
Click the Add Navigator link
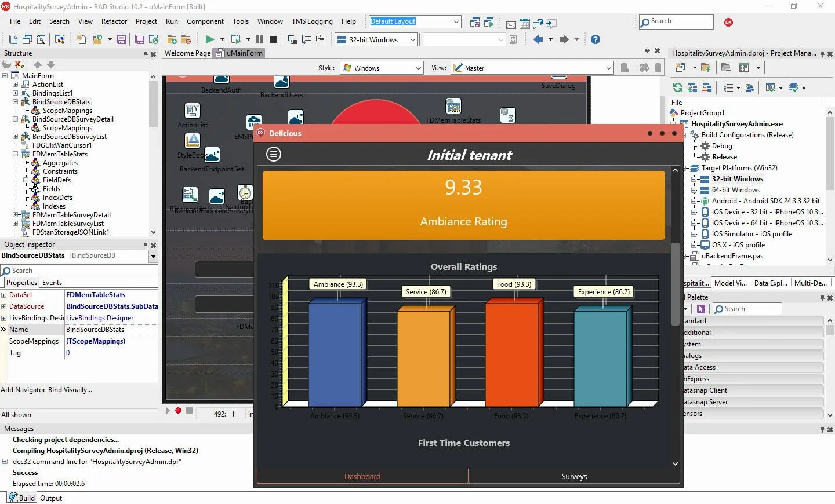tap(23, 390)
